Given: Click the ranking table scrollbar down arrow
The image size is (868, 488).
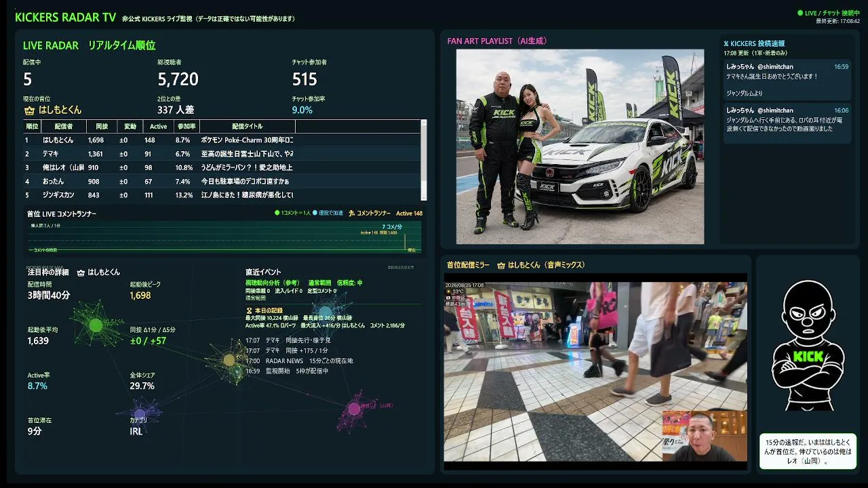Looking at the screenshot, I should [x=424, y=197].
